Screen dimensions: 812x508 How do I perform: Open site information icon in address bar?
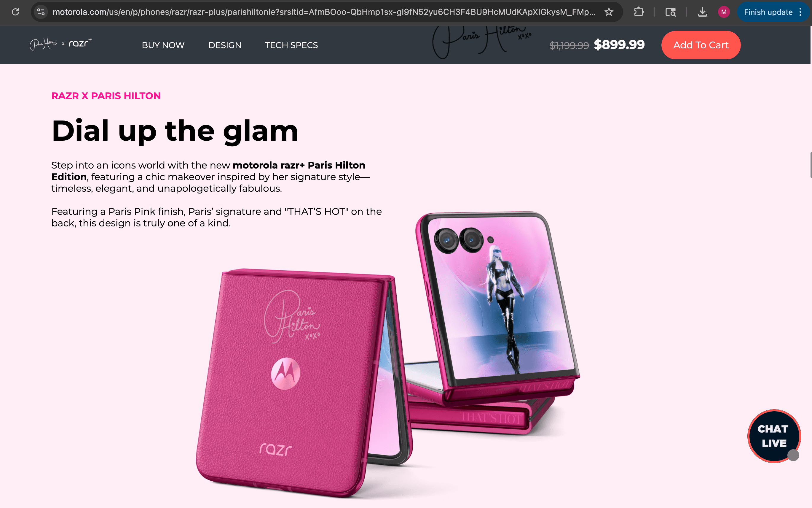[x=41, y=12]
